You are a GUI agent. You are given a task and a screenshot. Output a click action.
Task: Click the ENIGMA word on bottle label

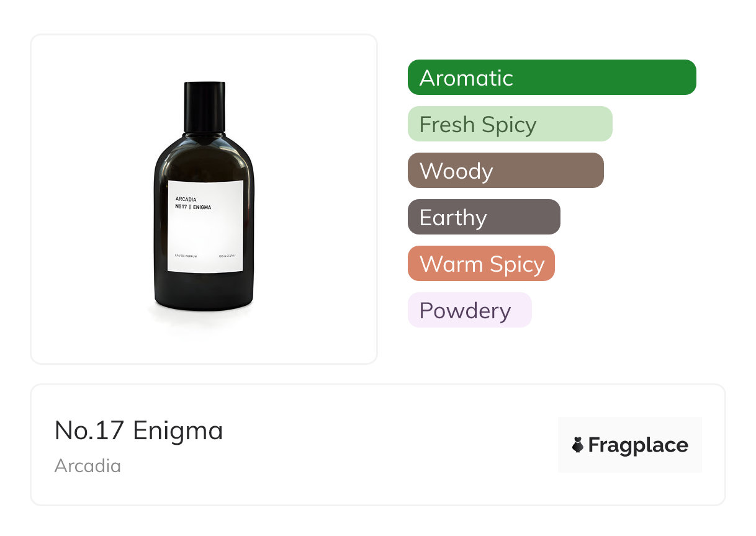202,207
